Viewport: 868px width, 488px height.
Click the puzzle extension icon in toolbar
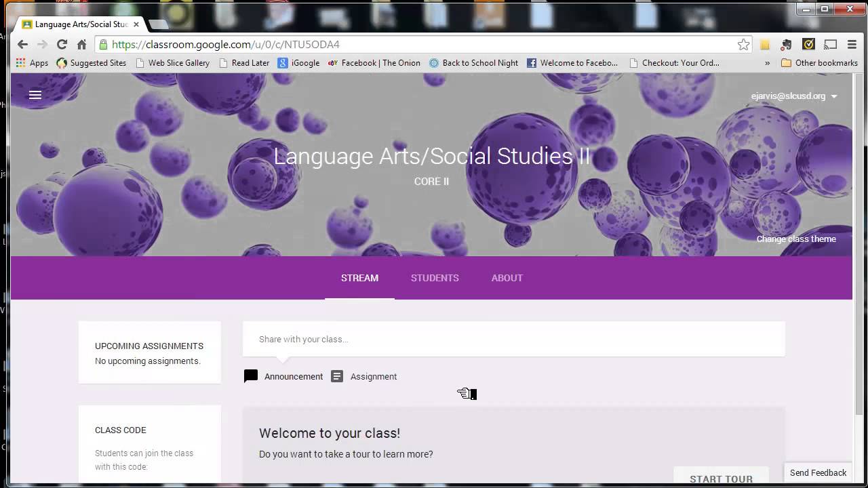point(787,44)
